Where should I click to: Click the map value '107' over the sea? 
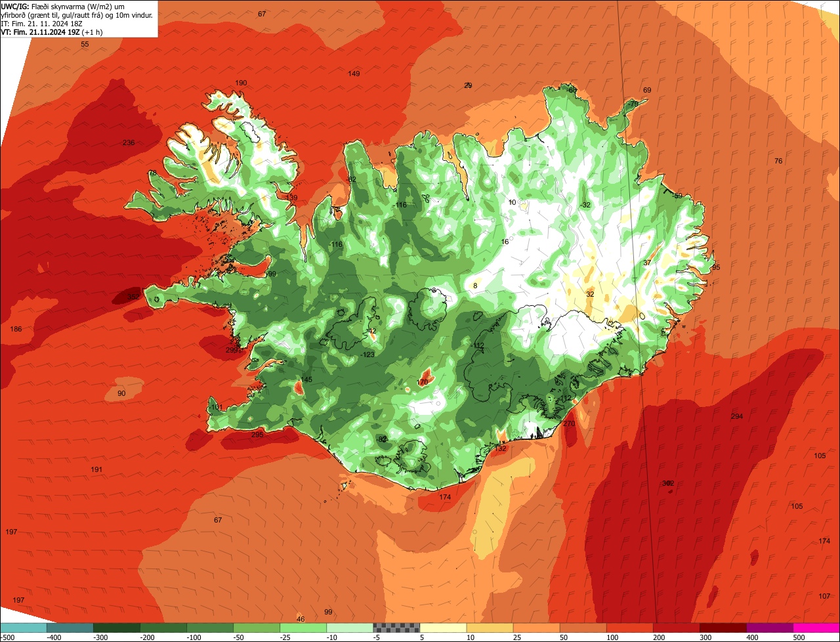[x=824, y=596]
